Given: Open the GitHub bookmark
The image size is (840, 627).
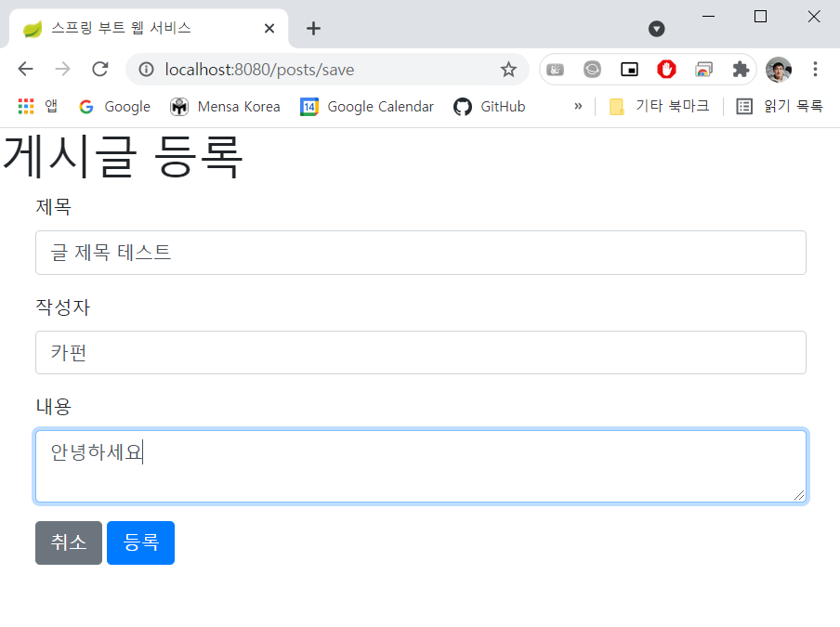Looking at the screenshot, I should tap(490, 107).
